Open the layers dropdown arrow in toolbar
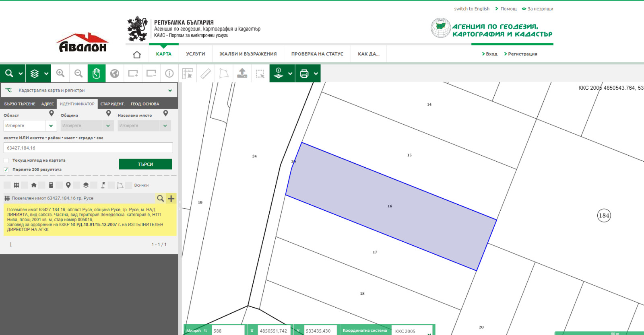This screenshot has height=335, width=644. [46, 74]
